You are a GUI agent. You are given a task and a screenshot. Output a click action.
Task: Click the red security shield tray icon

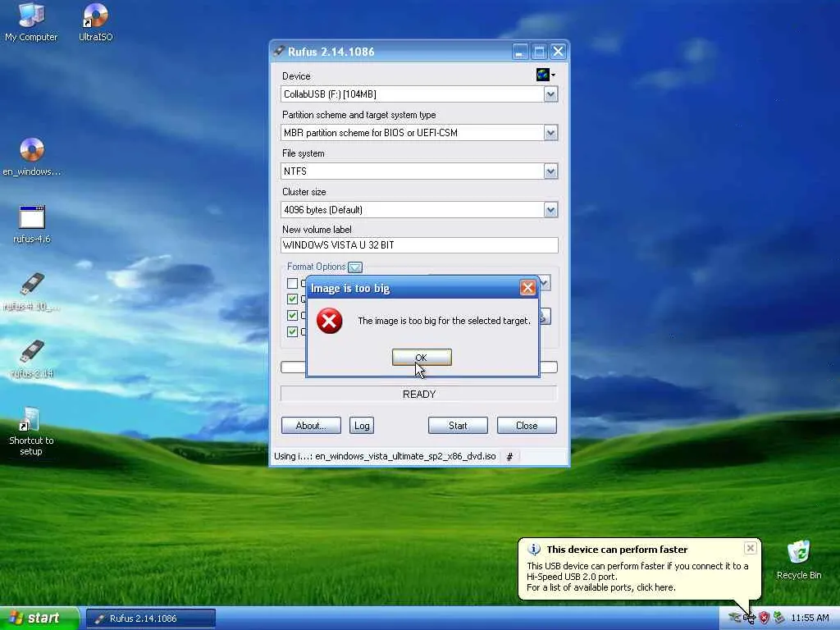tap(764, 619)
